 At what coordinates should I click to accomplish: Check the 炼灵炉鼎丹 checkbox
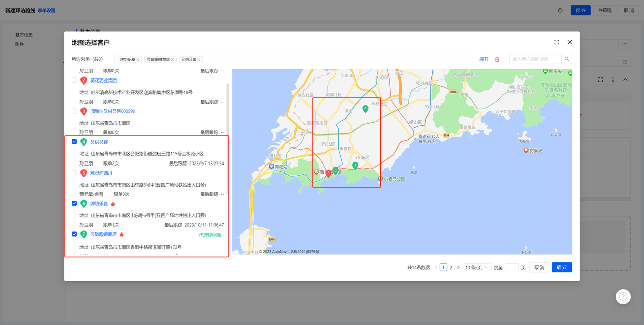[74, 173]
